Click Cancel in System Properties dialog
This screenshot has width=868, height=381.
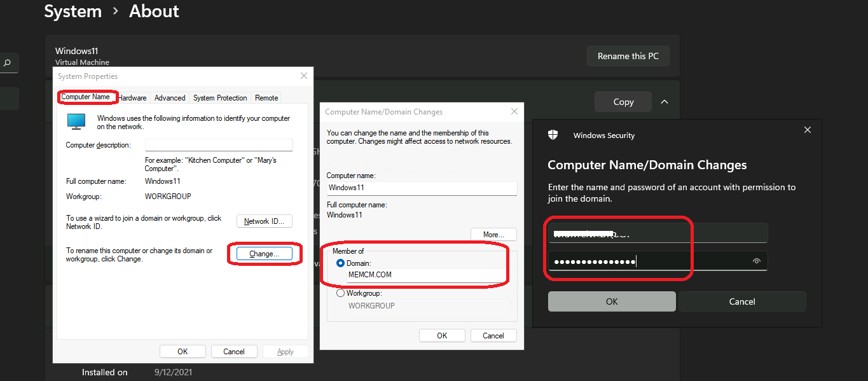(x=234, y=351)
